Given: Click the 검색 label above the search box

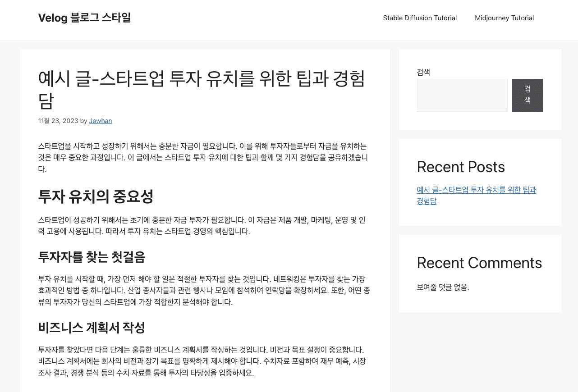Looking at the screenshot, I should (423, 72).
